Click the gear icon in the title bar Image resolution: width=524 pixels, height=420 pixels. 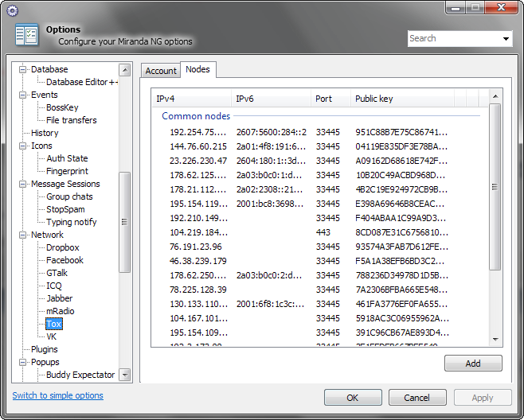coord(12,10)
